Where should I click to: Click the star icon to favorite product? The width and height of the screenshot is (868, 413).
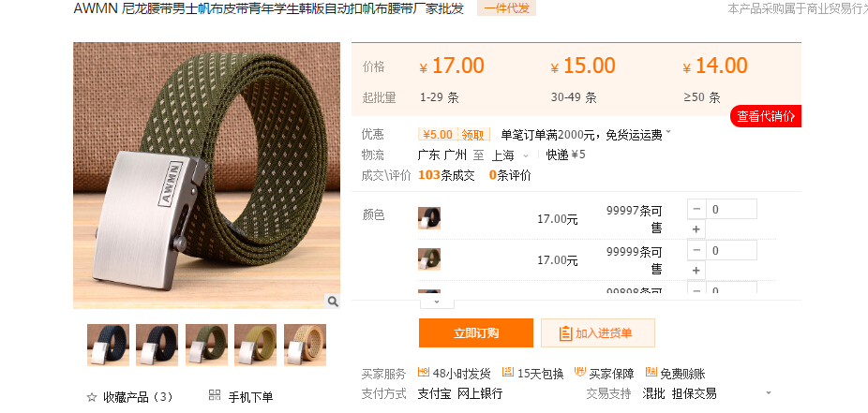(92, 397)
